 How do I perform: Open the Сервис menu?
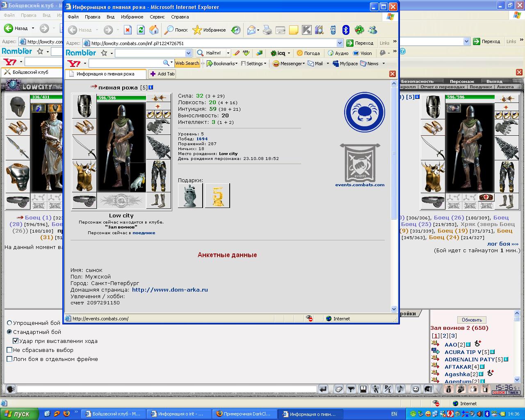point(157,17)
